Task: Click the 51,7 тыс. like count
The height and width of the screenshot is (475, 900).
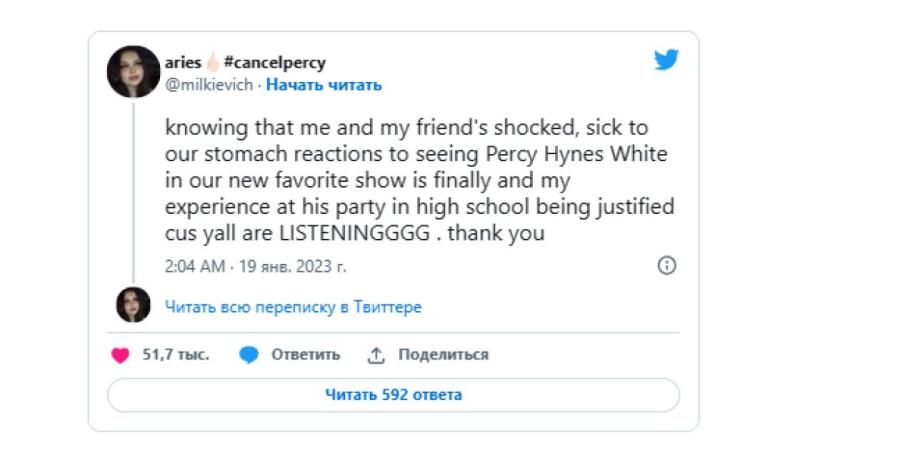Action: click(176, 355)
